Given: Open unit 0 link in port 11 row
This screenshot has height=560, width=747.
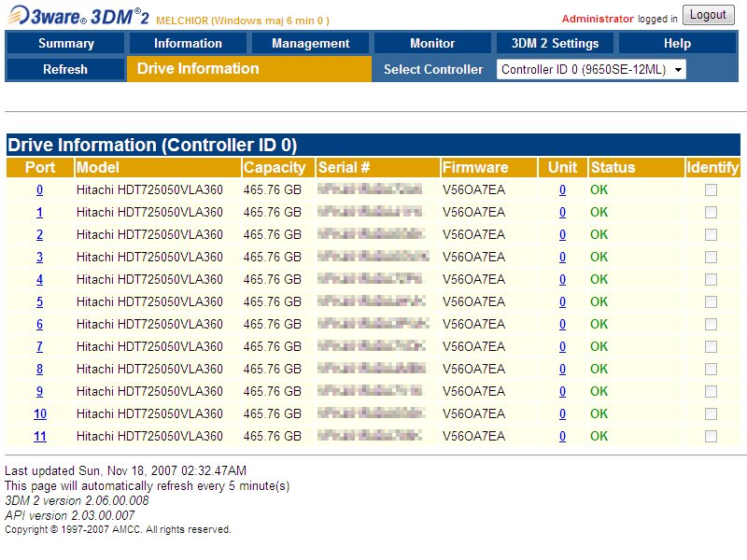Looking at the screenshot, I should click(x=563, y=436).
